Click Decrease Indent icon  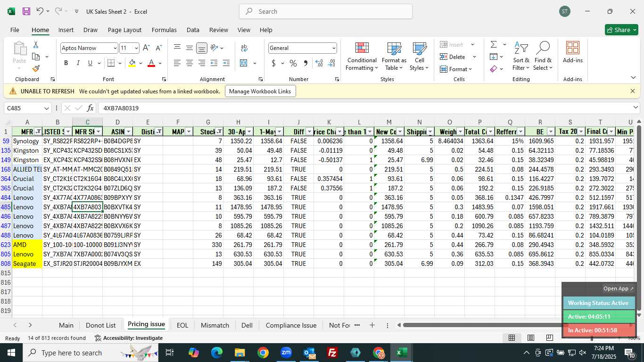214,63
